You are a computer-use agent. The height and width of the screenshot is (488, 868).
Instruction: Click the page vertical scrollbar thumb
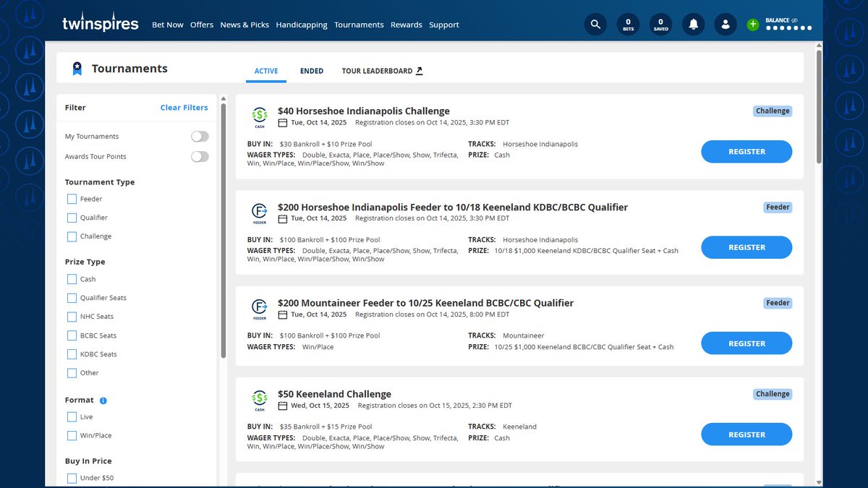pyautogui.click(x=819, y=106)
